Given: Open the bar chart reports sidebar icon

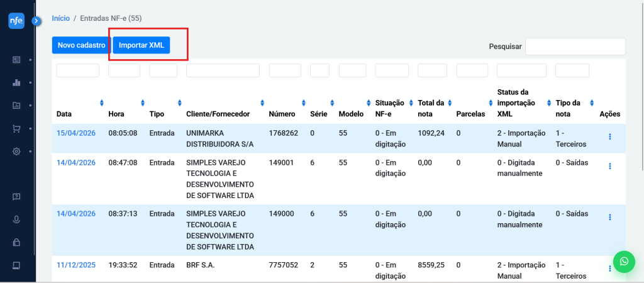Looking at the screenshot, I should coord(16,82).
